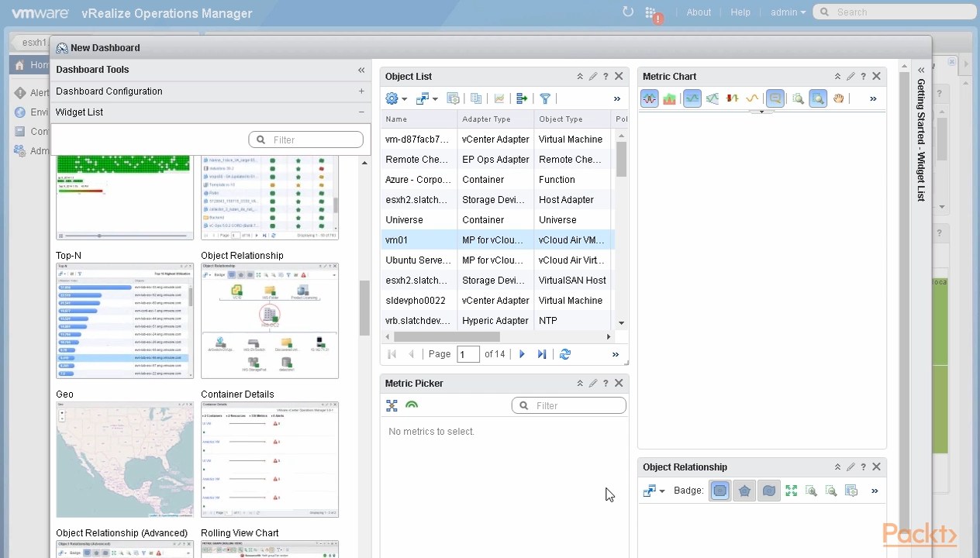Sort by the Name column header
Image resolution: width=980 pixels, height=558 pixels.
point(419,119)
